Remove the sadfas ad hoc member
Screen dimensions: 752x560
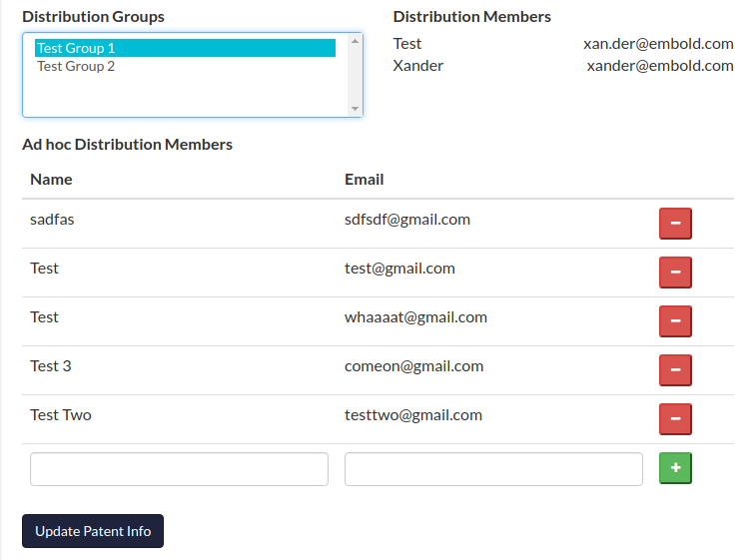coord(675,224)
